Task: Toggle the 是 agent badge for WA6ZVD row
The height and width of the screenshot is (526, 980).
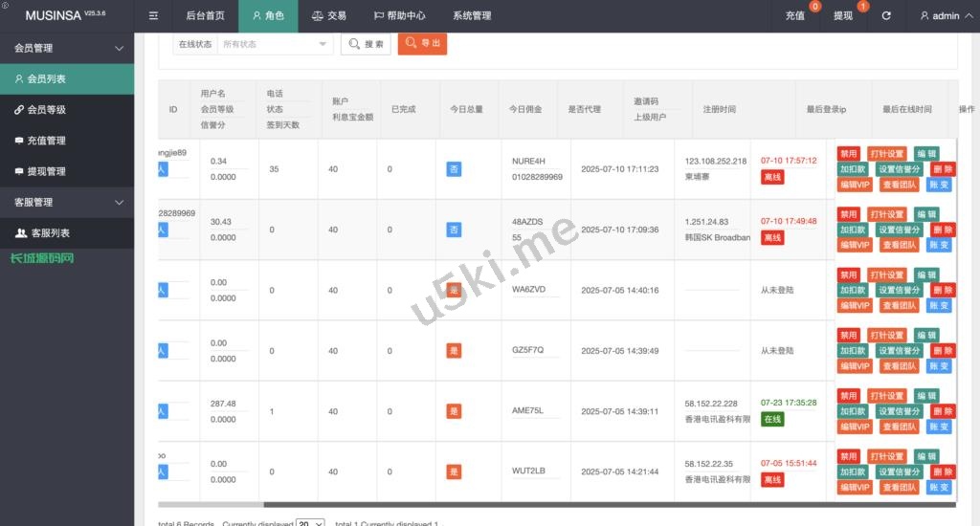Action: click(x=454, y=290)
